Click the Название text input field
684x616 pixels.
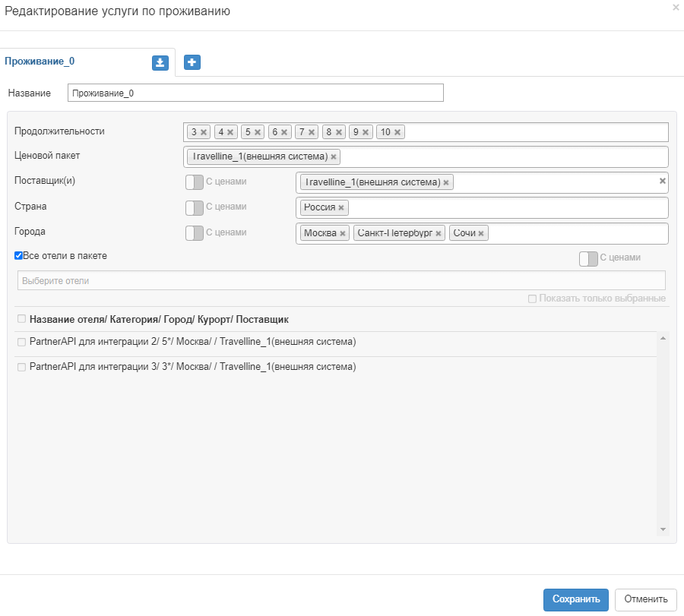[255, 93]
